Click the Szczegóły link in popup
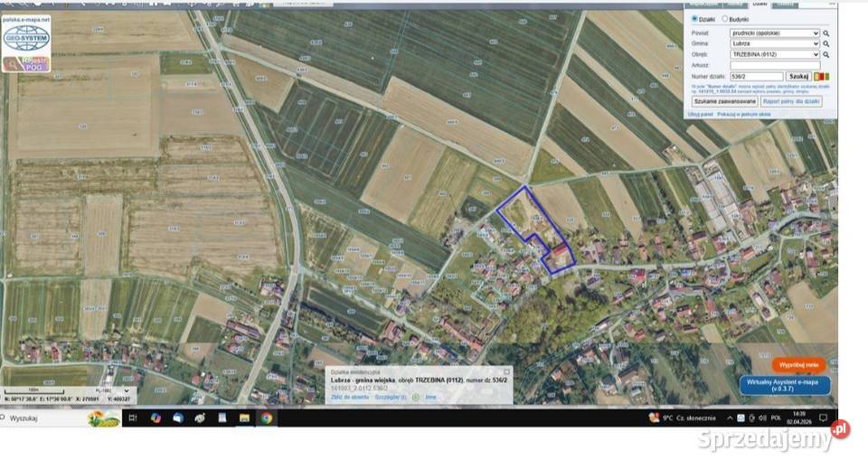 (x=391, y=397)
